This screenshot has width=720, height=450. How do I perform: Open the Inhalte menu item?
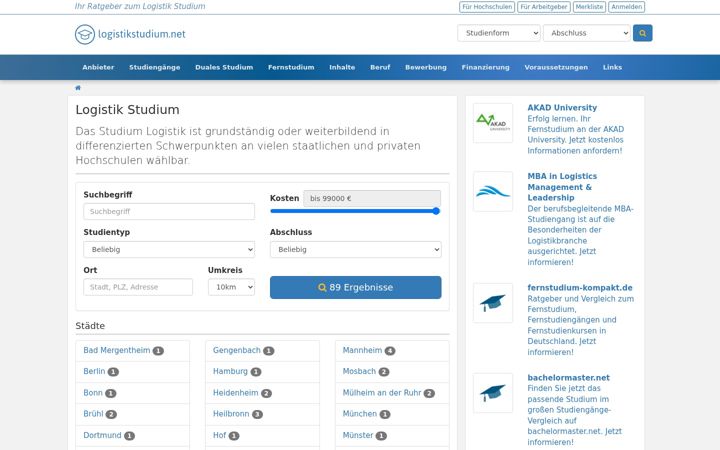[x=342, y=67]
